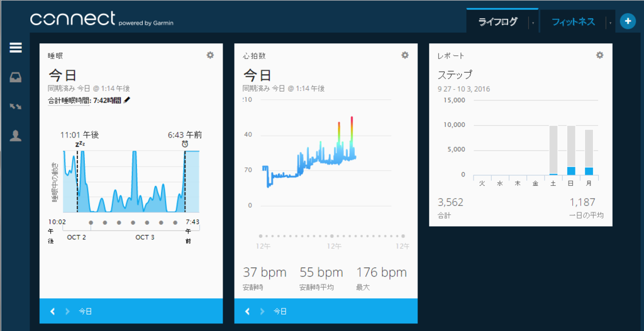This screenshot has width=644, height=331.
Task: Click 今日 label in the sleep card footer
Action: [86, 312]
